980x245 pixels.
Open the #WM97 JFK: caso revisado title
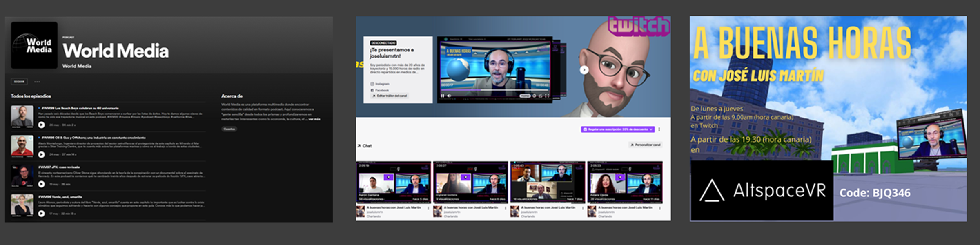pyautogui.click(x=59, y=167)
